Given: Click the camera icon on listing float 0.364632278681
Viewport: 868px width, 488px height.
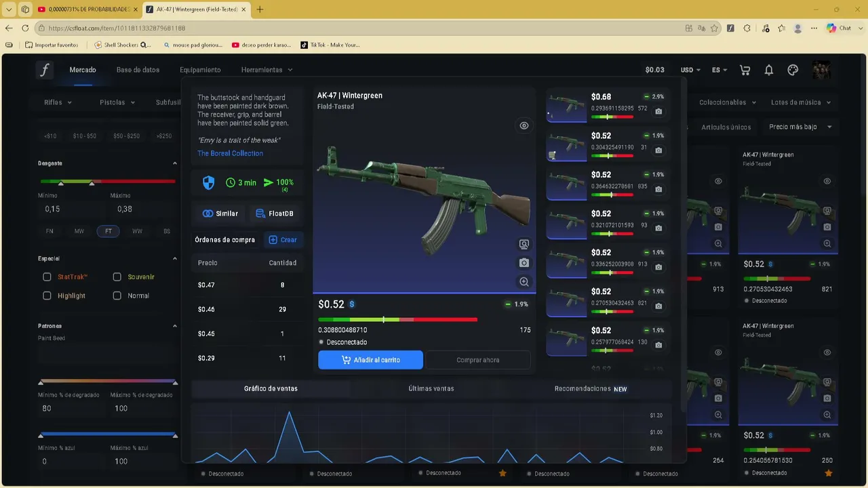Looking at the screenshot, I should tap(658, 190).
